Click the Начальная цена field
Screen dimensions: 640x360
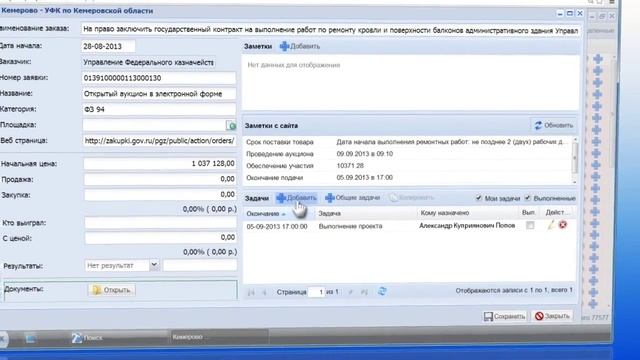click(160, 164)
